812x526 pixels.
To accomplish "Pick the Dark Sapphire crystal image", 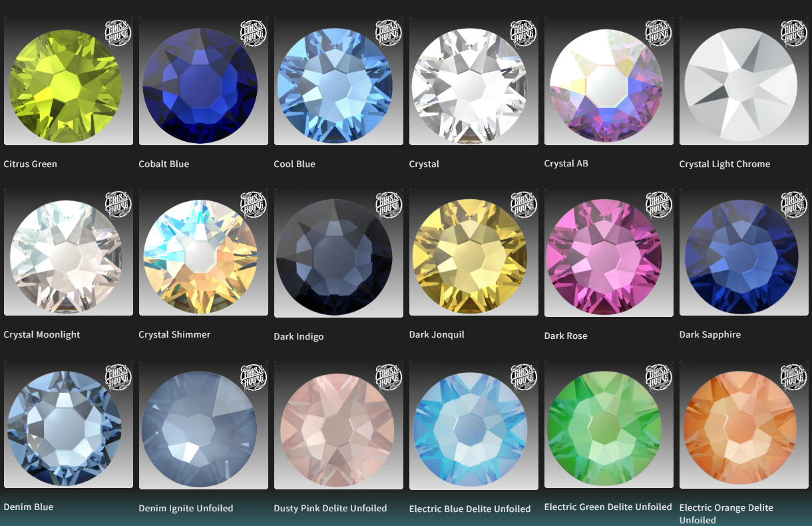I will click(x=744, y=252).
